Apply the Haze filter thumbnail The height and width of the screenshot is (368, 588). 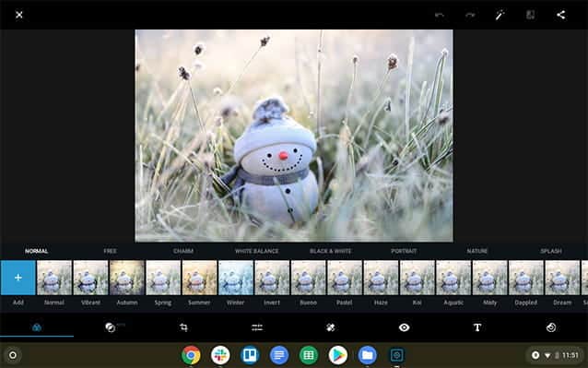pyautogui.click(x=381, y=278)
